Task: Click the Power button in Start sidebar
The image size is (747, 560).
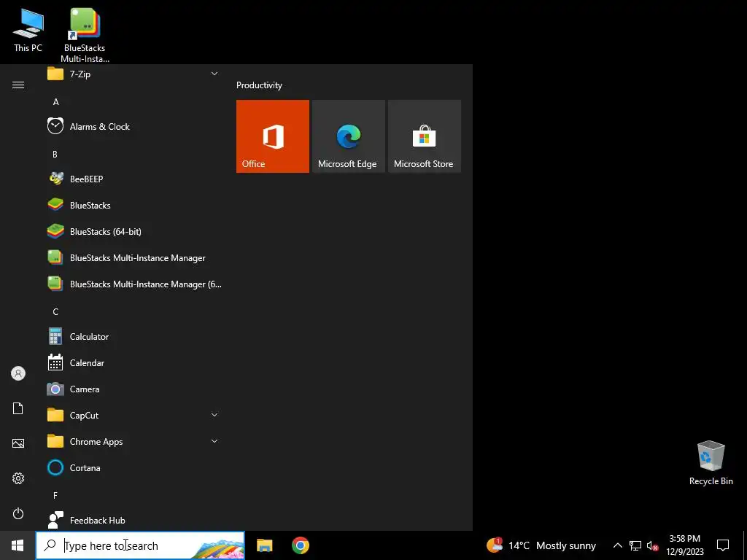Action: 18,513
